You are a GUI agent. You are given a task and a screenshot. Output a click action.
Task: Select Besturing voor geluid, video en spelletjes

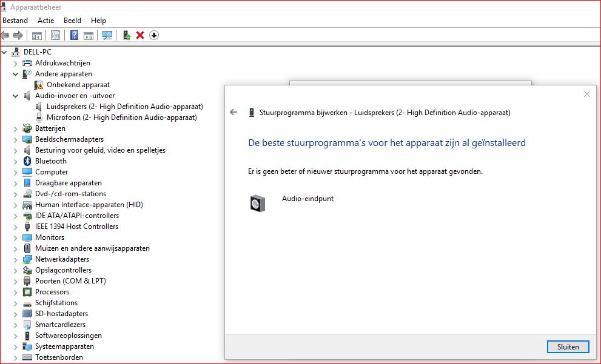tap(100, 150)
